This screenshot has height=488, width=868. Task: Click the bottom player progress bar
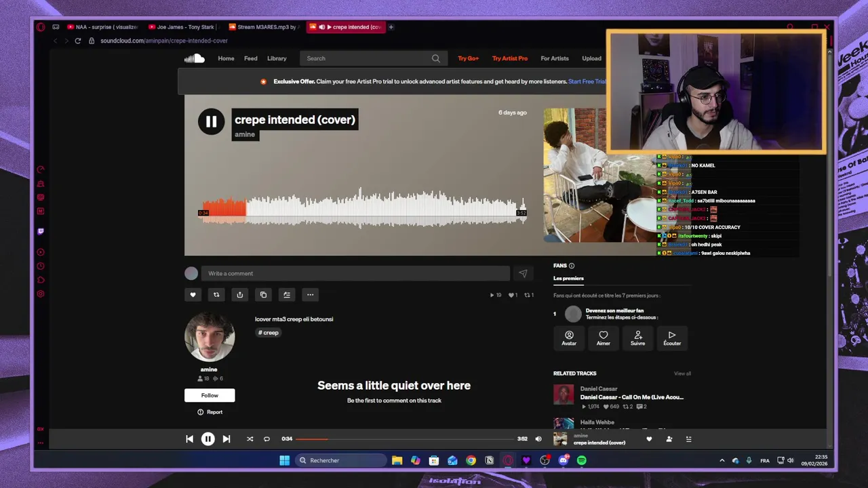[405, 439]
